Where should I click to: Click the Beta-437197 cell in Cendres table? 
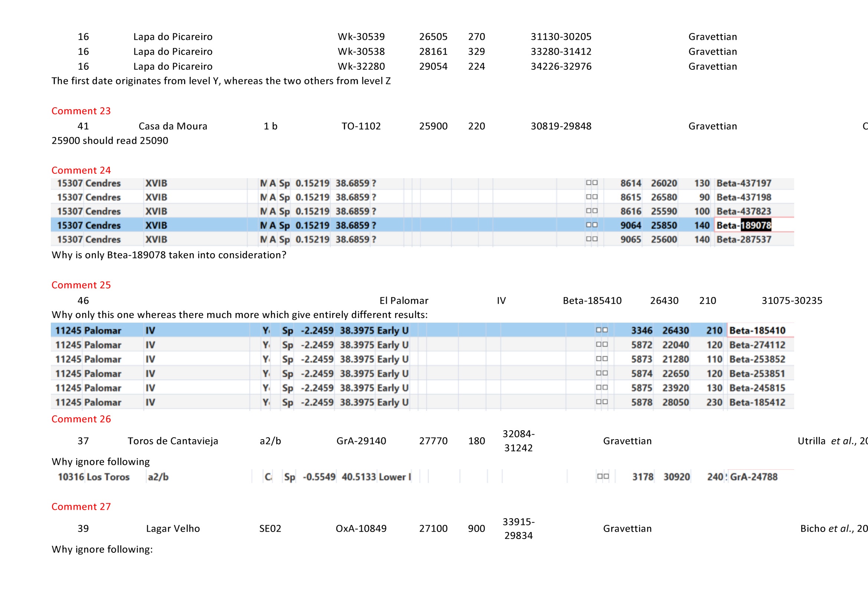click(744, 183)
